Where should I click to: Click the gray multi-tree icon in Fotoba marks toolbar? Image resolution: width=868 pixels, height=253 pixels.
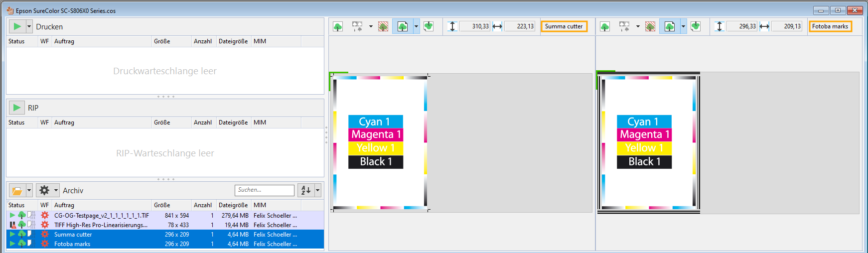[624, 26]
